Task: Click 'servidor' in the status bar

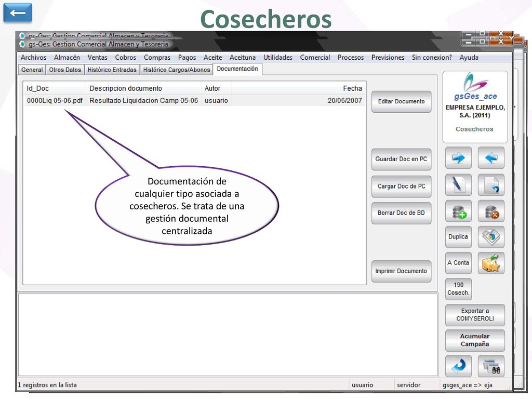Action: pyautogui.click(x=408, y=385)
